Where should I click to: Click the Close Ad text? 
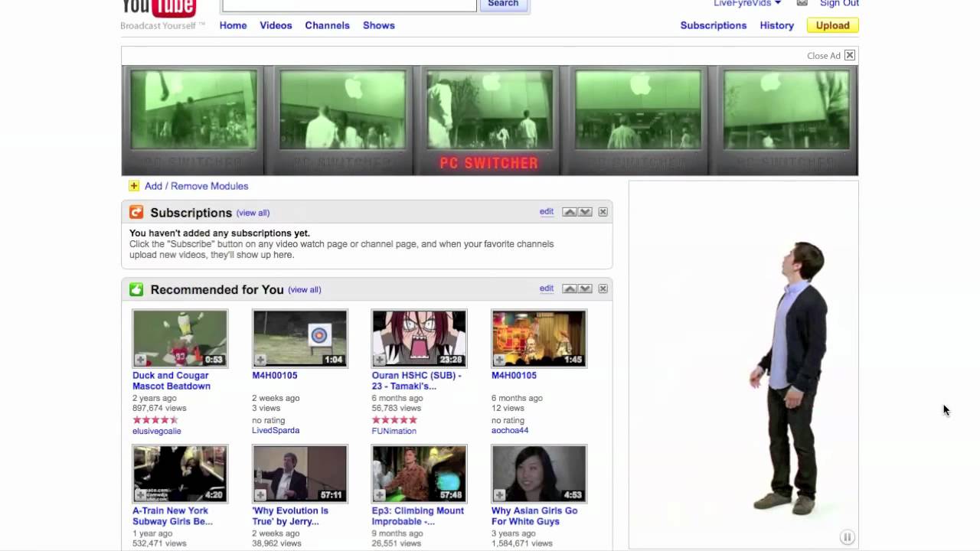point(824,56)
